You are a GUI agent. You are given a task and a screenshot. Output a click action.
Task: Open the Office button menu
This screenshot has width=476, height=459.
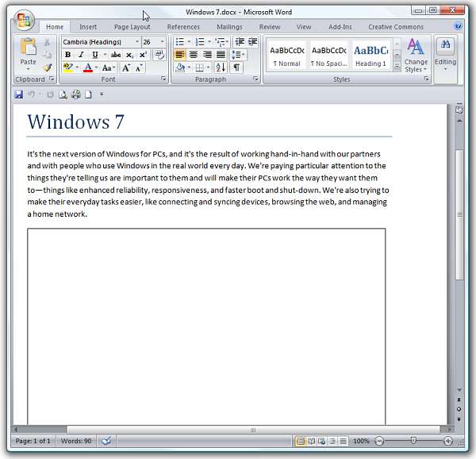24,20
